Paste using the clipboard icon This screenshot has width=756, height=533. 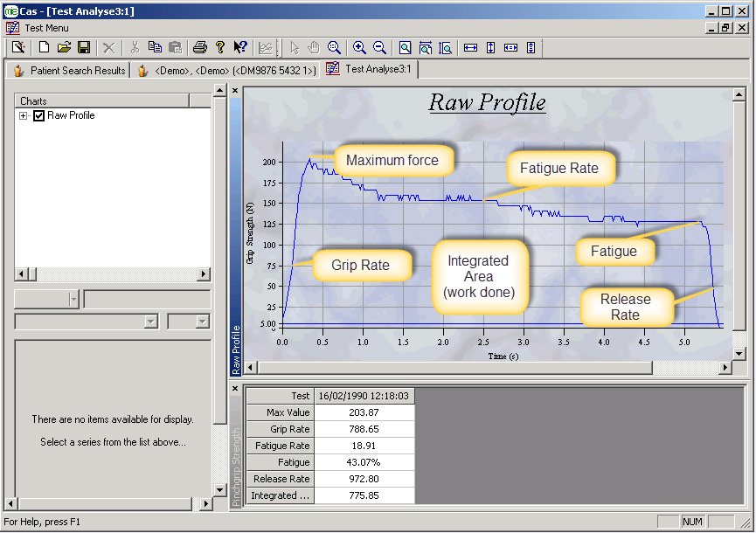(x=175, y=47)
